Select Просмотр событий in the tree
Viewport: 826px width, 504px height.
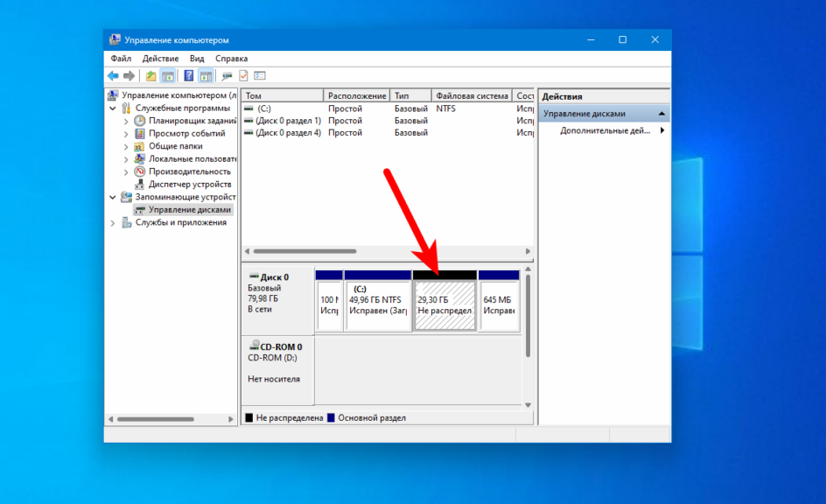(x=186, y=134)
